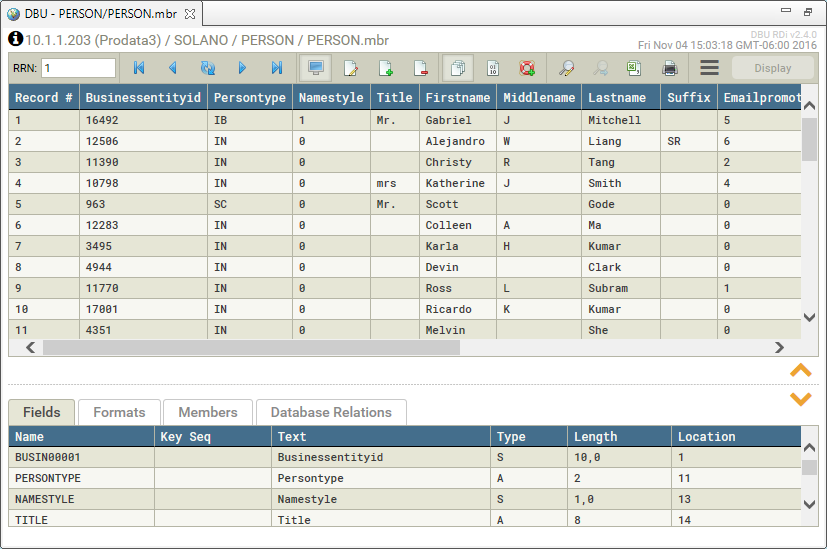
Task: Open the Database Relations tab
Action: pyautogui.click(x=331, y=412)
